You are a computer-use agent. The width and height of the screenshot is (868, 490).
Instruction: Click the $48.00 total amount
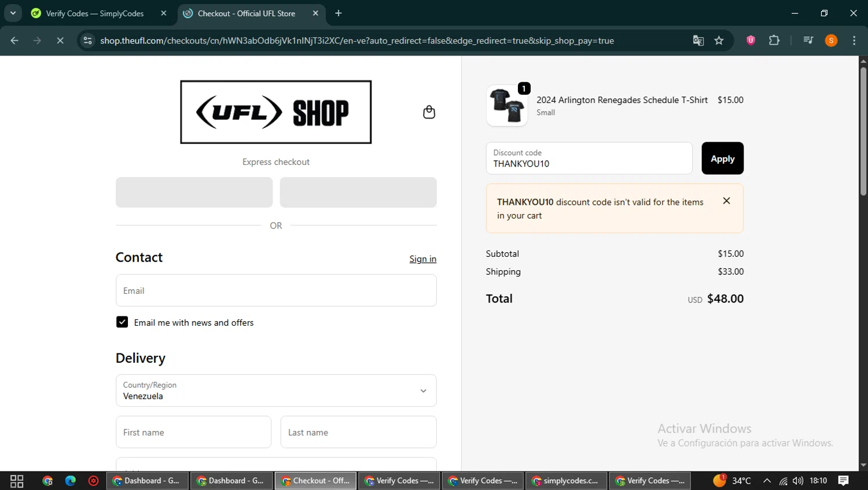pyautogui.click(x=725, y=299)
